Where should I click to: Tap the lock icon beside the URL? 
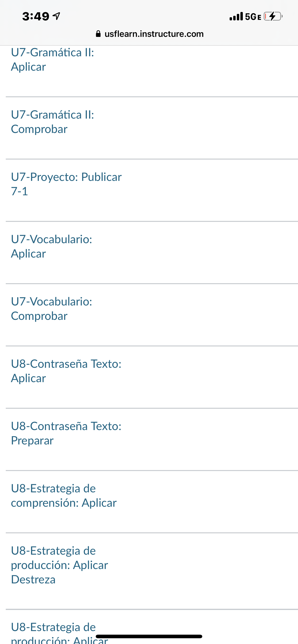click(x=98, y=34)
